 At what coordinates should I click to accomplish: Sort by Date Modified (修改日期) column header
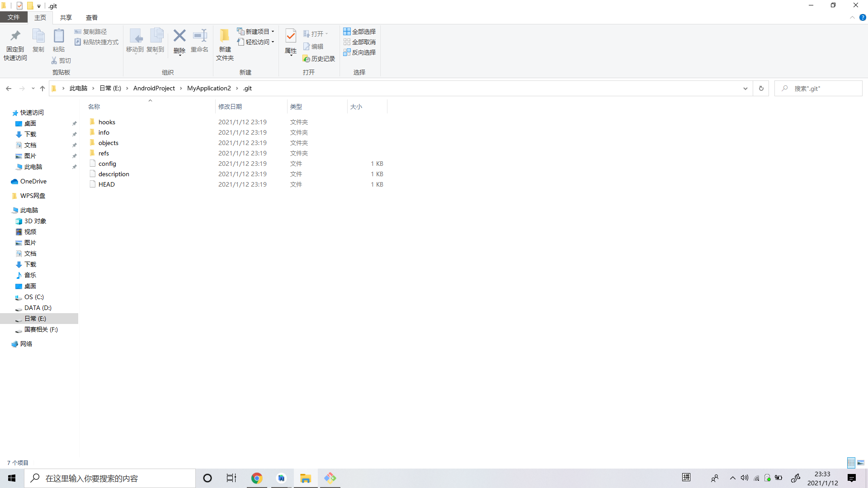(230, 107)
